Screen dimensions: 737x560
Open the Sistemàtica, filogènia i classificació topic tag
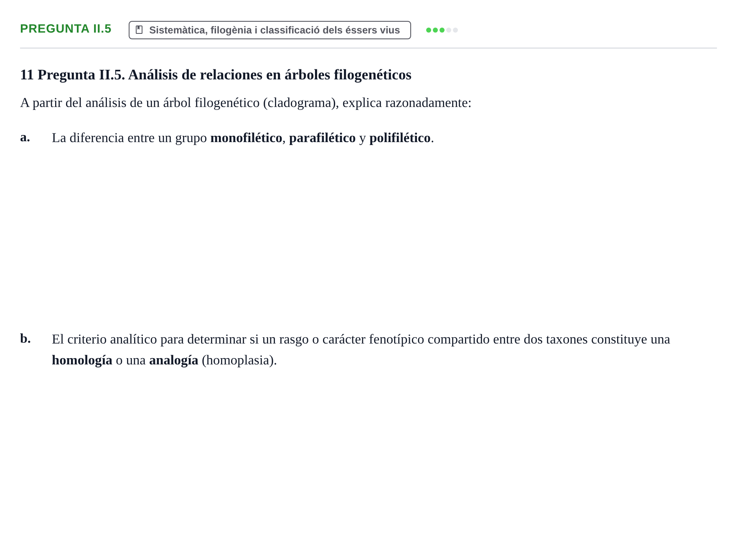tap(270, 30)
